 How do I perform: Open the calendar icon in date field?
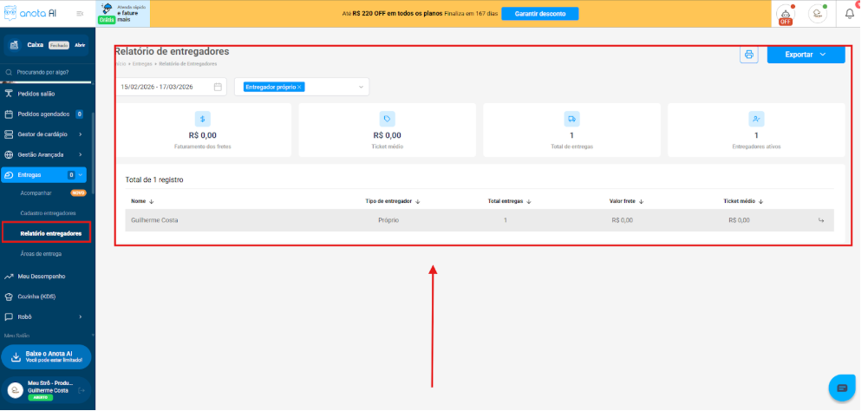[x=218, y=87]
